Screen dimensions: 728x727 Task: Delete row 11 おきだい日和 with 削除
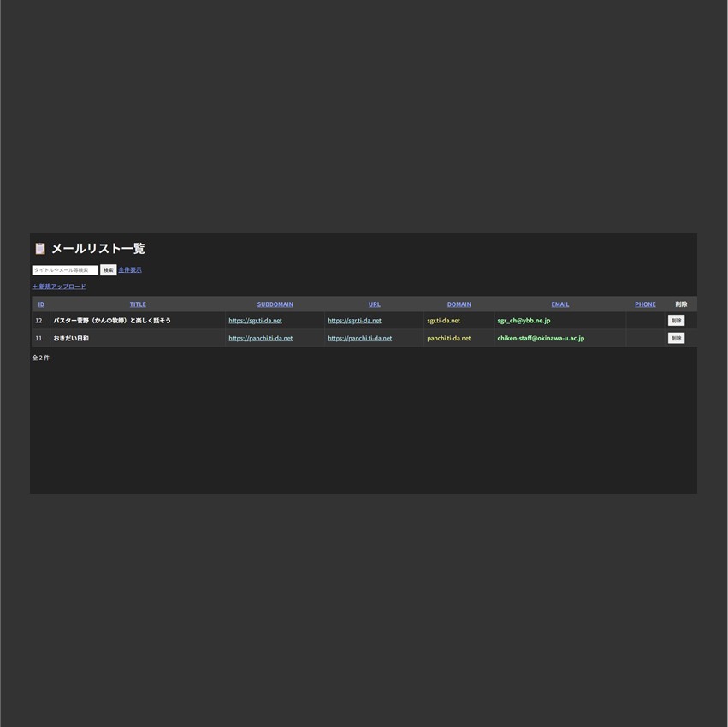[676, 339]
